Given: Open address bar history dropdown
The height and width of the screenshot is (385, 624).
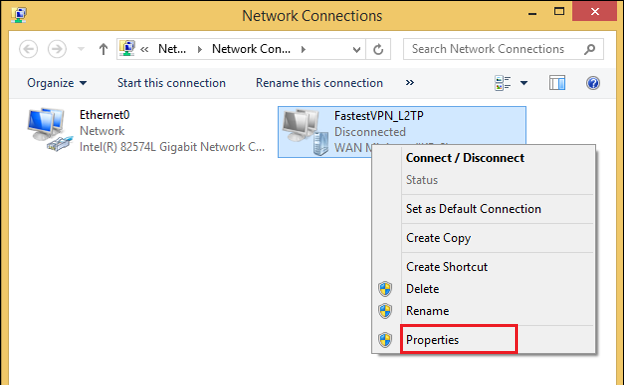Looking at the screenshot, I should tap(356, 49).
